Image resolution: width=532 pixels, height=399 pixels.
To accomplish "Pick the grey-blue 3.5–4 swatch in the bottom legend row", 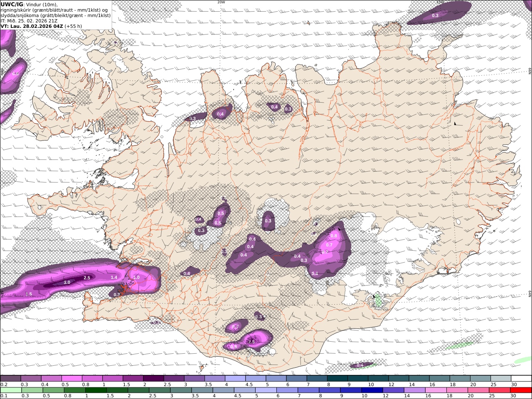I will [202, 390].
